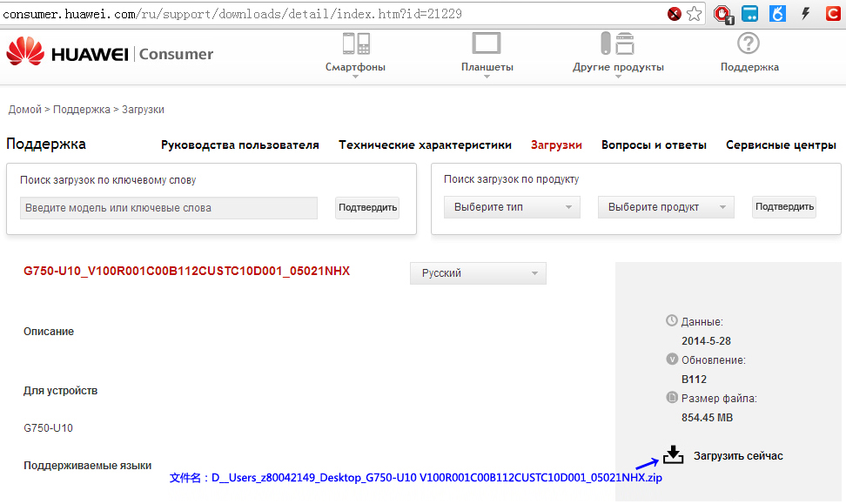Click the Поддерживаемые языки heading

coord(87,466)
